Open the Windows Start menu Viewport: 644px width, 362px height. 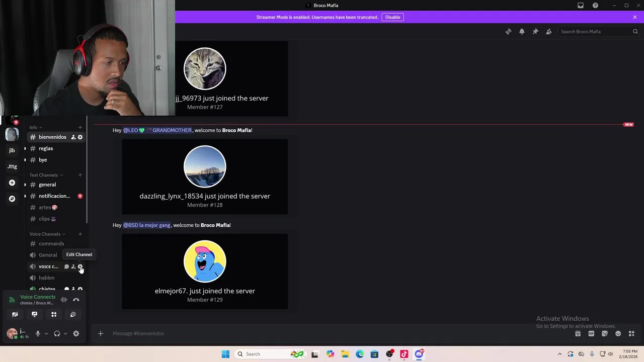[x=225, y=354]
